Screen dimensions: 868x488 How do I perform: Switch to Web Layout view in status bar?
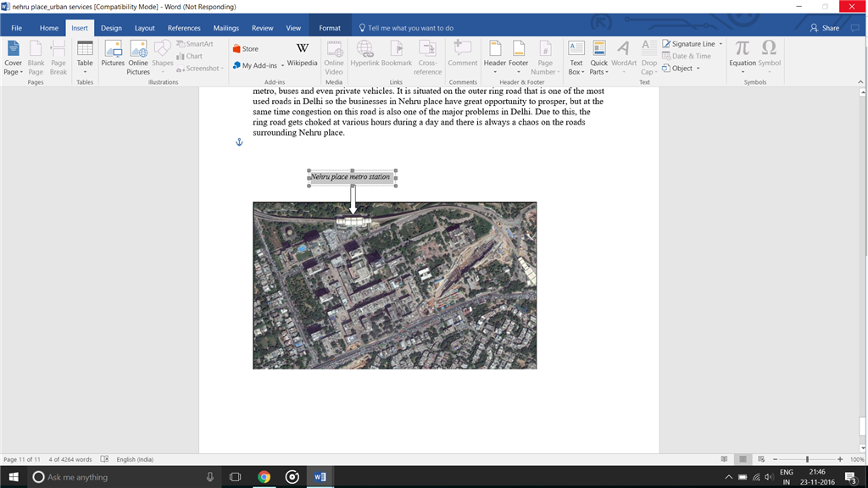click(x=761, y=459)
